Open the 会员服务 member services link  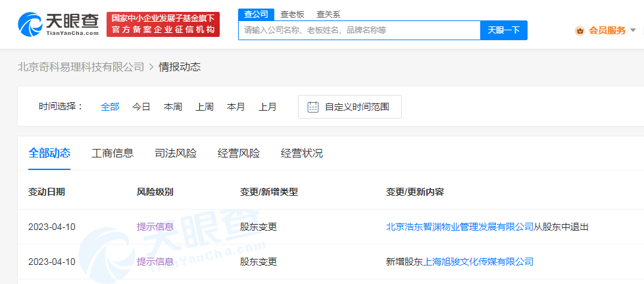607,30
